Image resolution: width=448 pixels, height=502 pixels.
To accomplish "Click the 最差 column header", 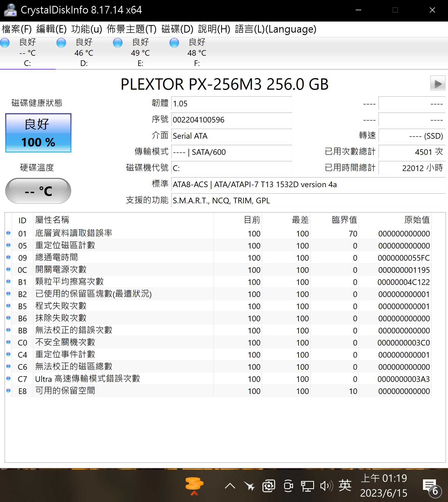I will 286,220.
